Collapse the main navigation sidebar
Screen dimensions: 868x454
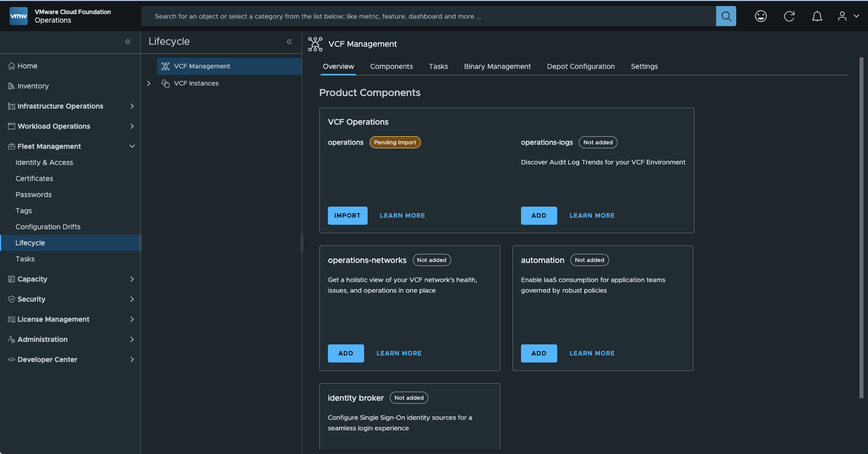tap(128, 42)
